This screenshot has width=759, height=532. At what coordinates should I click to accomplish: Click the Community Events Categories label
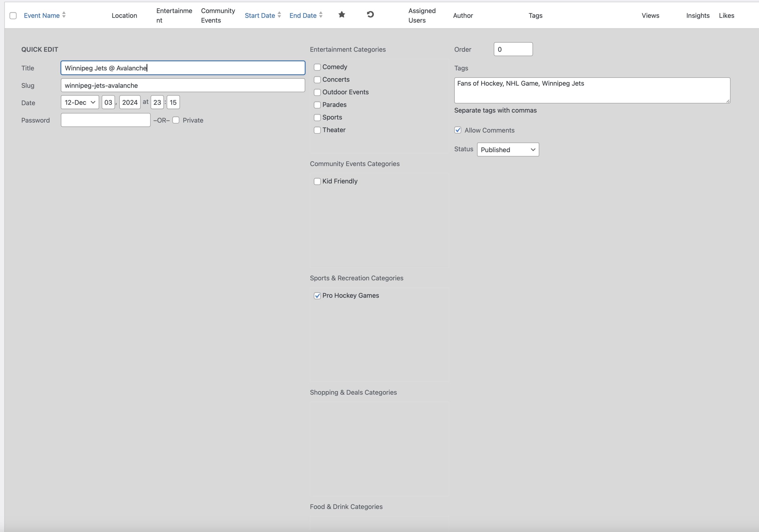tap(355, 164)
